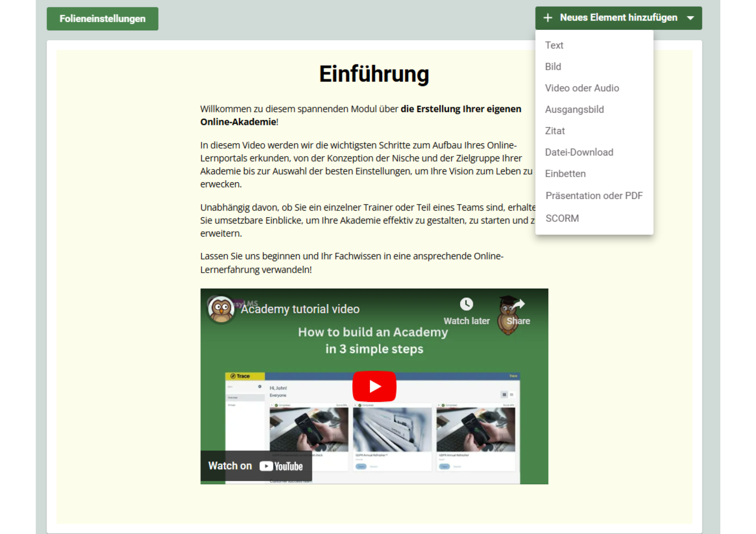756x534 pixels.
Task: Open Folieneinstellungen
Action: 102,19
